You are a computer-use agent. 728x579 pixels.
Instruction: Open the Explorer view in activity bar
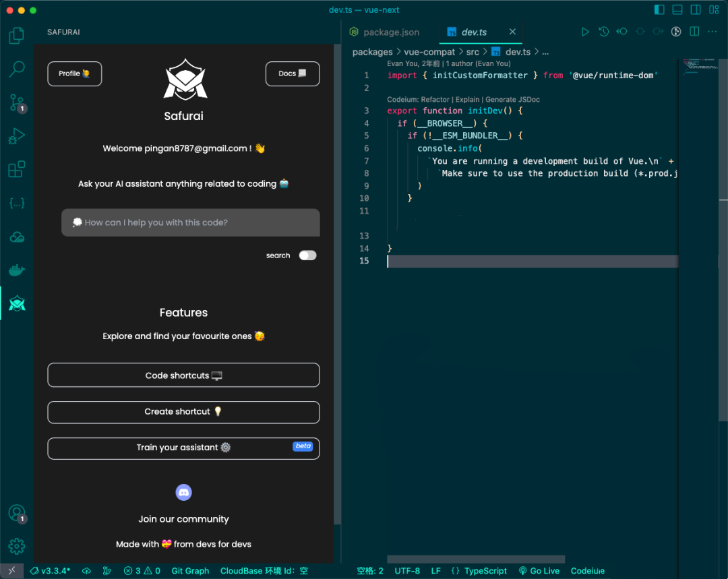coord(17,35)
